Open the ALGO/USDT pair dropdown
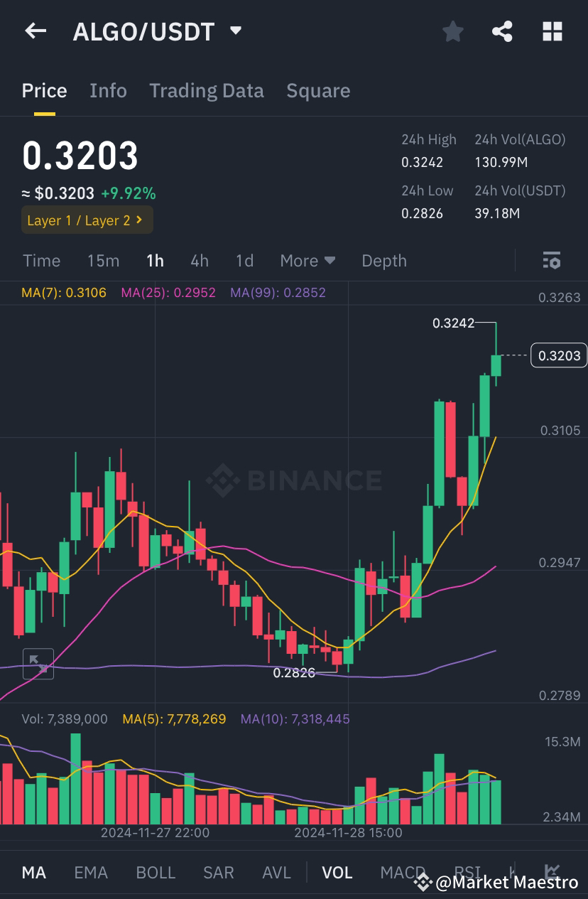Viewport: 588px width, 899px height. pos(235,31)
